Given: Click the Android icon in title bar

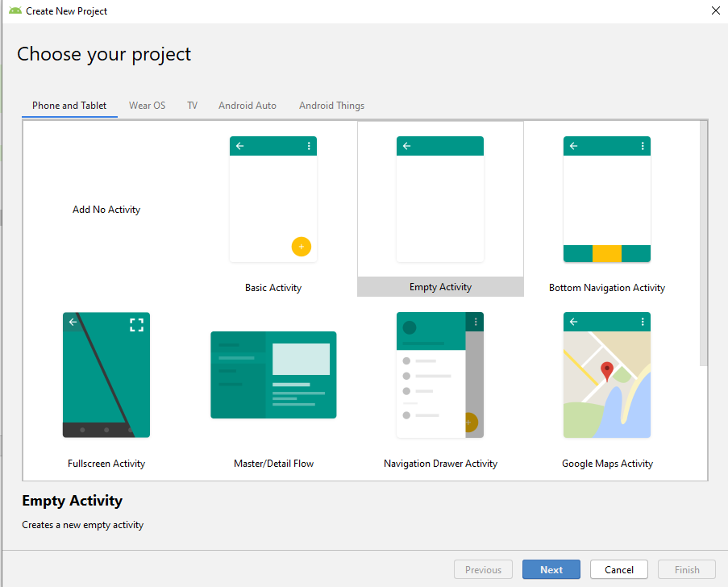Looking at the screenshot, I should click(15, 10).
